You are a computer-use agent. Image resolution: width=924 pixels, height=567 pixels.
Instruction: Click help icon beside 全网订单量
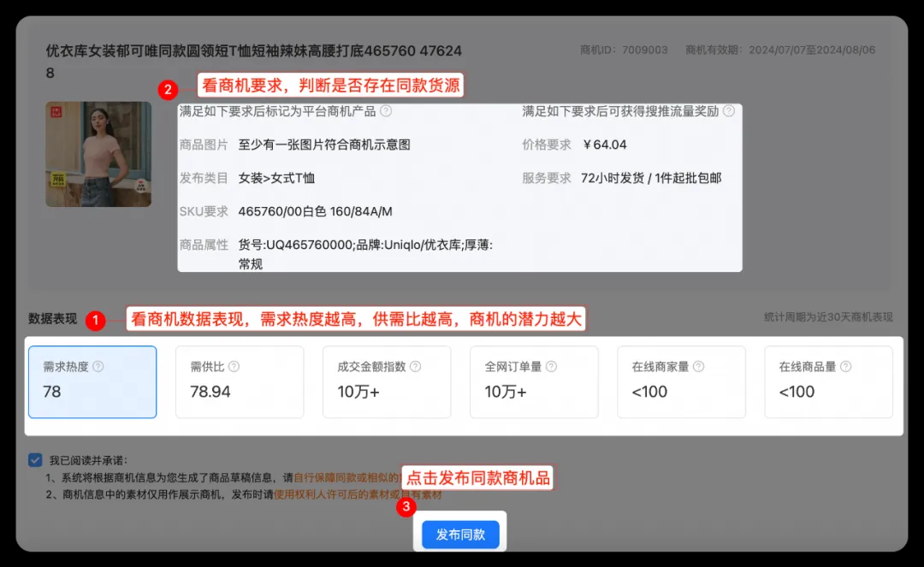click(x=551, y=366)
